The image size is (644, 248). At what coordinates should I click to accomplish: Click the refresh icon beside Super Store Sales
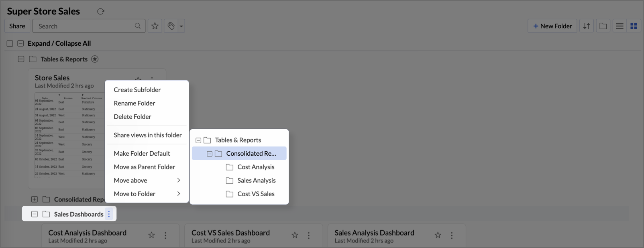pyautogui.click(x=101, y=11)
